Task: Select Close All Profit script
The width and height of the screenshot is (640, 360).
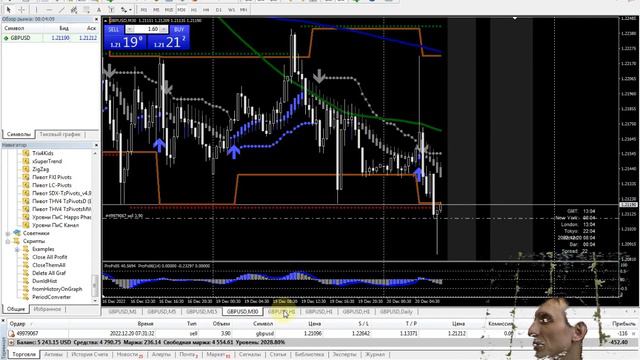Action: click(x=50, y=257)
